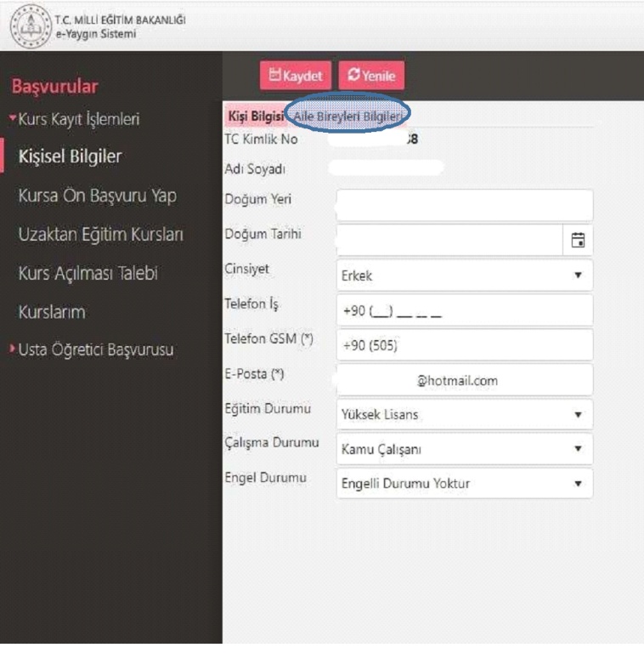Switch to the Kişi Bilgisi tab
This screenshot has height=653, width=644.
coord(256,116)
